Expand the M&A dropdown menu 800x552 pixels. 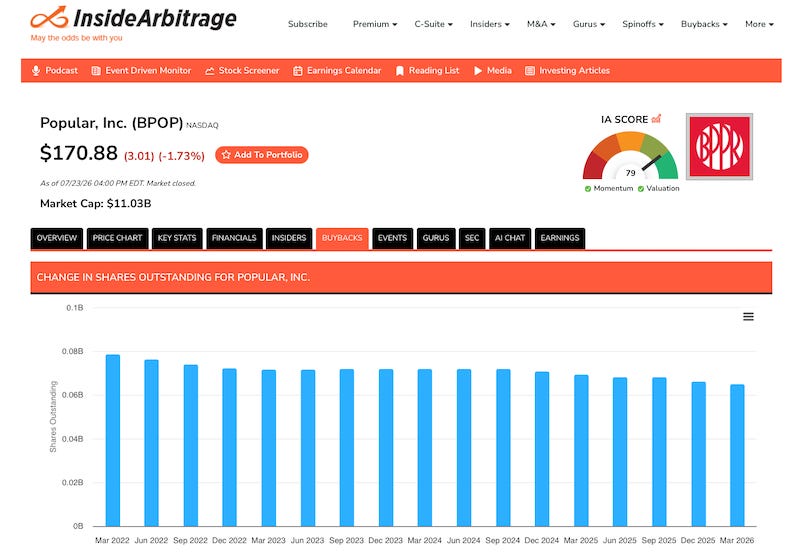[541, 24]
